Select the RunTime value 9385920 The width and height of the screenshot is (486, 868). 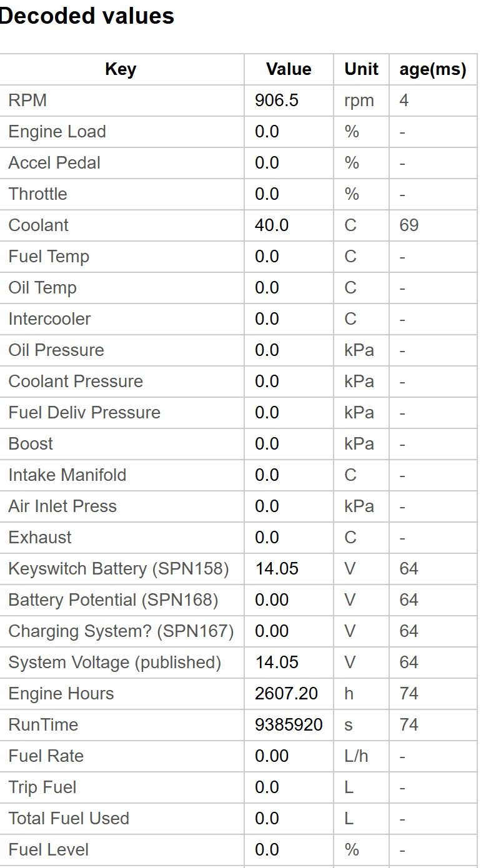coord(289,725)
